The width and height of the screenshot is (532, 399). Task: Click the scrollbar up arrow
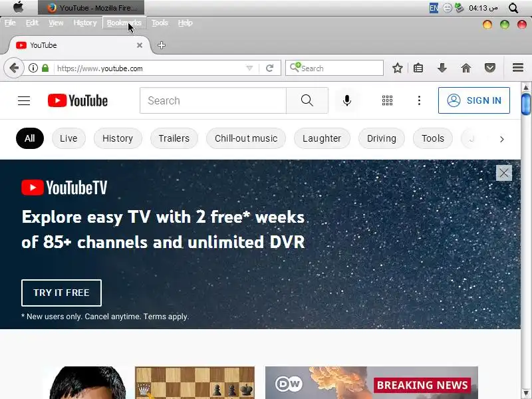tap(526, 88)
